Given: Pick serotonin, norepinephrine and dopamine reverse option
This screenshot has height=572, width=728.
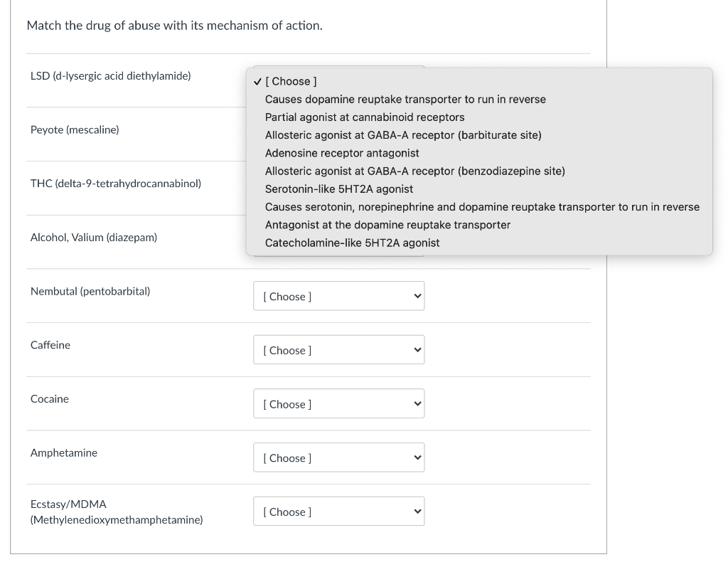Looking at the screenshot, I should click(x=482, y=207).
